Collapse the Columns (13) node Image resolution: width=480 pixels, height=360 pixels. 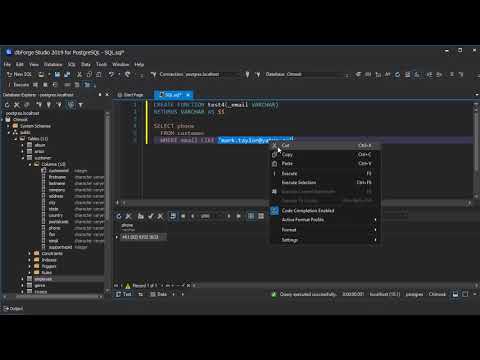tap(30, 164)
